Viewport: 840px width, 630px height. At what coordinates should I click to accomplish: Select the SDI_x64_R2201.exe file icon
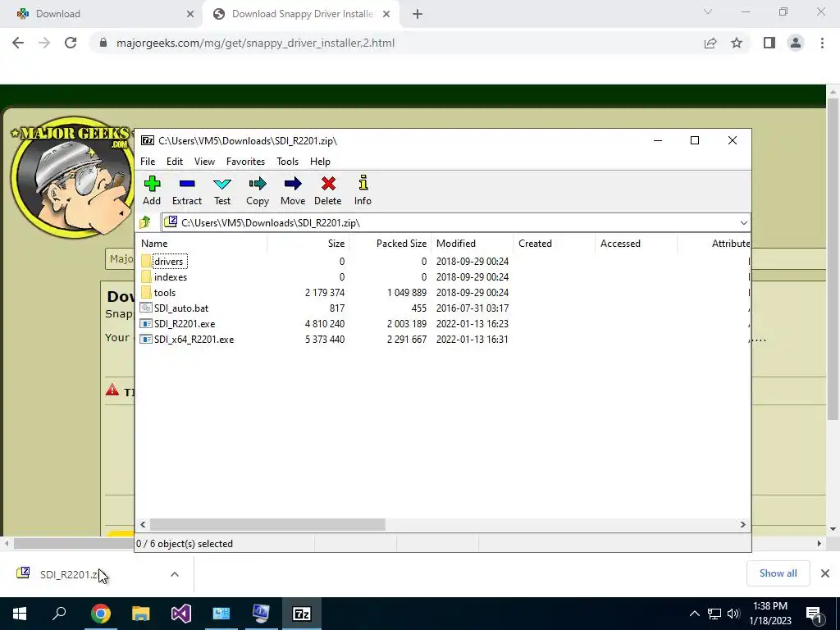146,339
